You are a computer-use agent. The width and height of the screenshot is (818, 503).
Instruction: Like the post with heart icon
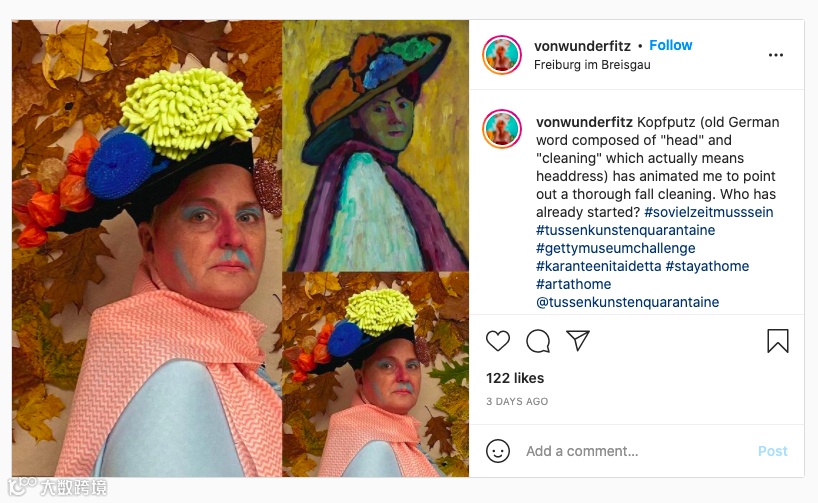coord(498,341)
